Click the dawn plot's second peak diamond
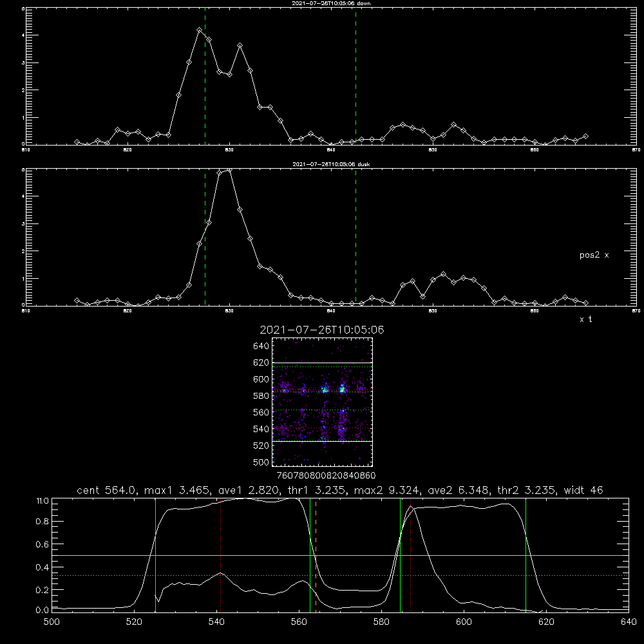Viewport: 644px width, 644px height. [240, 45]
